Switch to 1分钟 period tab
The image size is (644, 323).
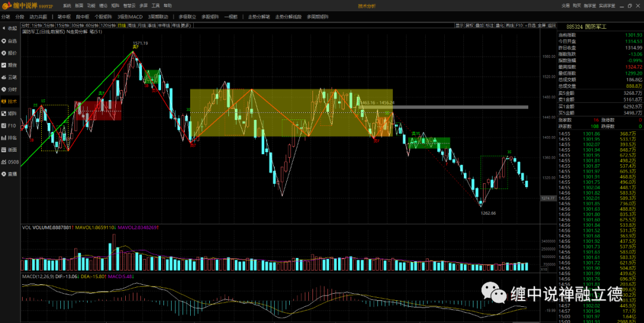pyautogui.click(x=37, y=26)
